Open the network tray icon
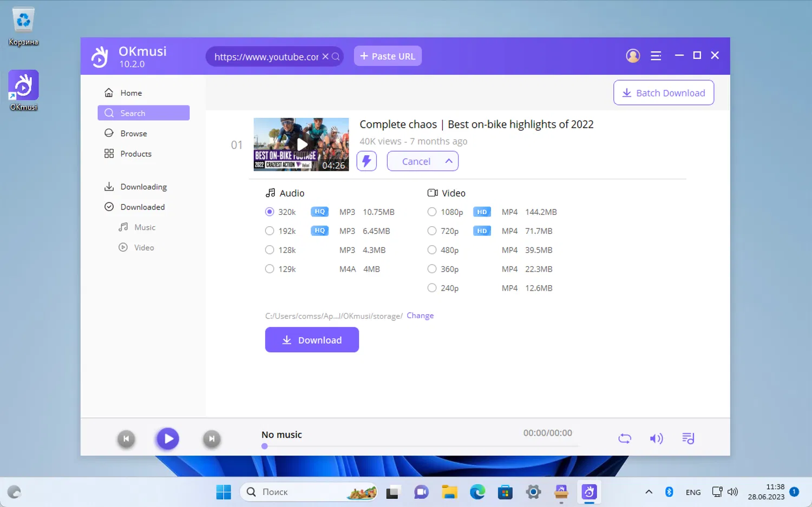Viewport: 812px width, 507px height. point(717,492)
